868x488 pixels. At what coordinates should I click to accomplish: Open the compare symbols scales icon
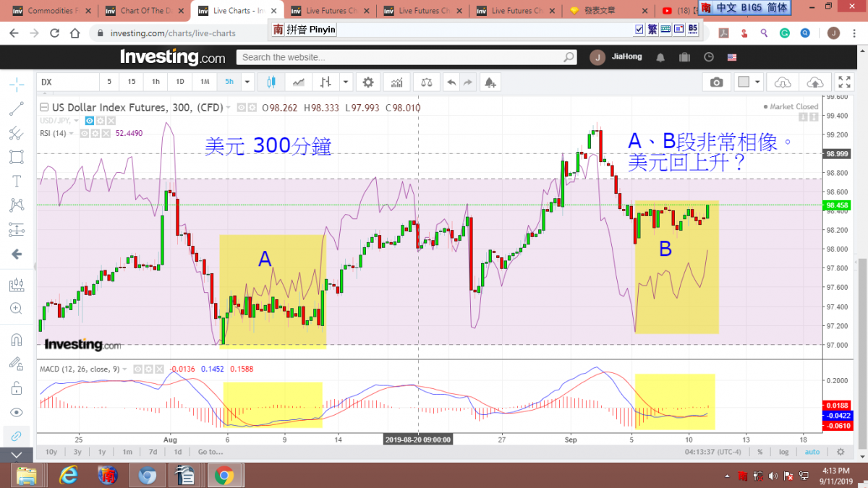pyautogui.click(x=427, y=82)
